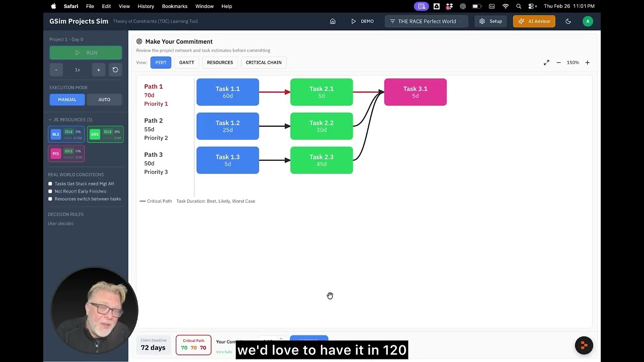Decrease simulation speed with minus button
Image resolution: width=644 pixels, height=362 pixels.
56,70
